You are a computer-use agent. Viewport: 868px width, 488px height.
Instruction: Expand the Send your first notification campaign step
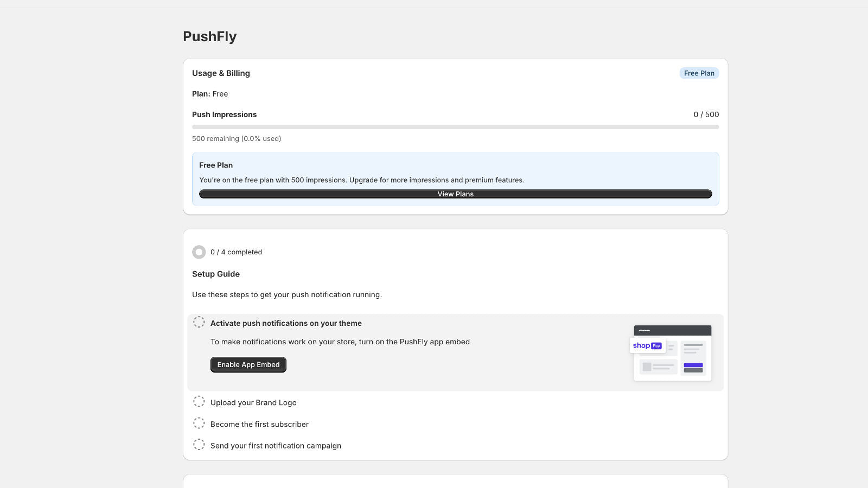[x=276, y=446]
